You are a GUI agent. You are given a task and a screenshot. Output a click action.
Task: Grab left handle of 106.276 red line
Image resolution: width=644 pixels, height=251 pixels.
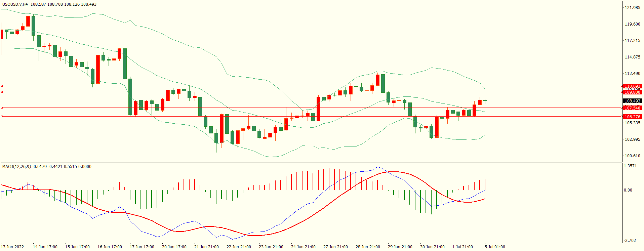click(x=2, y=117)
